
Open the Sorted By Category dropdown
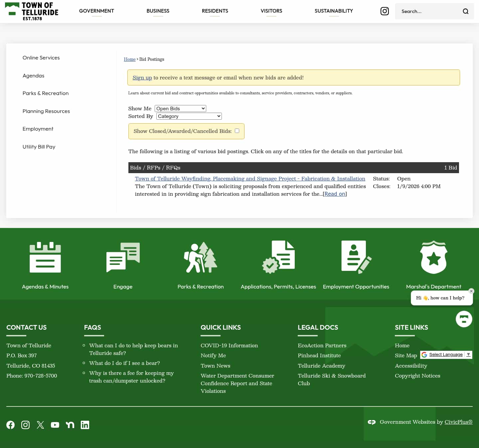tap(189, 116)
